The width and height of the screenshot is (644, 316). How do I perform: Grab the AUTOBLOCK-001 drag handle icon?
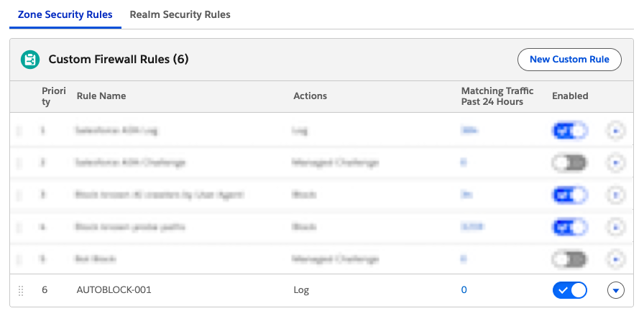pos(21,290)
